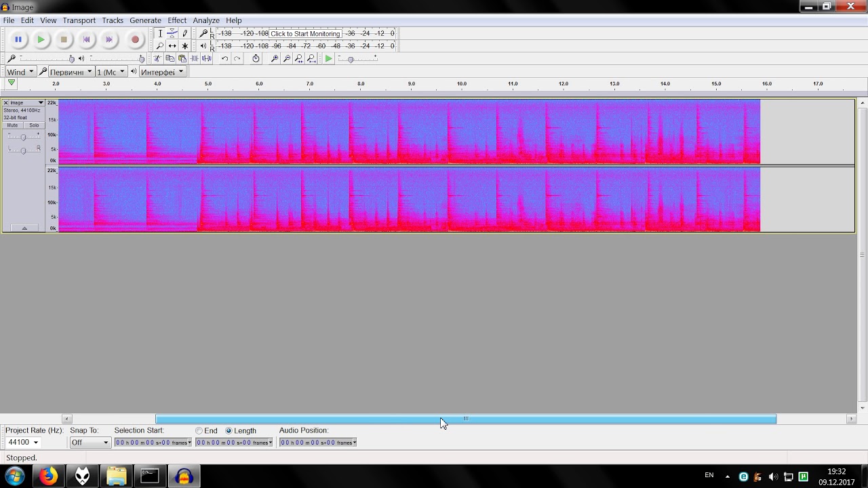The image size is (868, 488).
Task: Open the recording device dropdown Первичні
Action: point(71,72)
